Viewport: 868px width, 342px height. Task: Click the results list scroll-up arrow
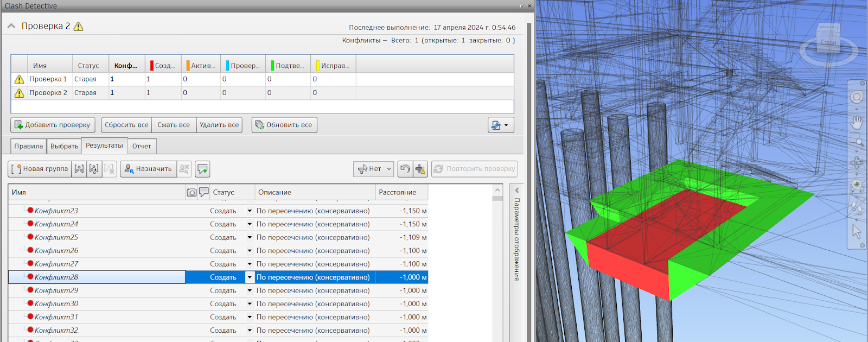point(497,190)
